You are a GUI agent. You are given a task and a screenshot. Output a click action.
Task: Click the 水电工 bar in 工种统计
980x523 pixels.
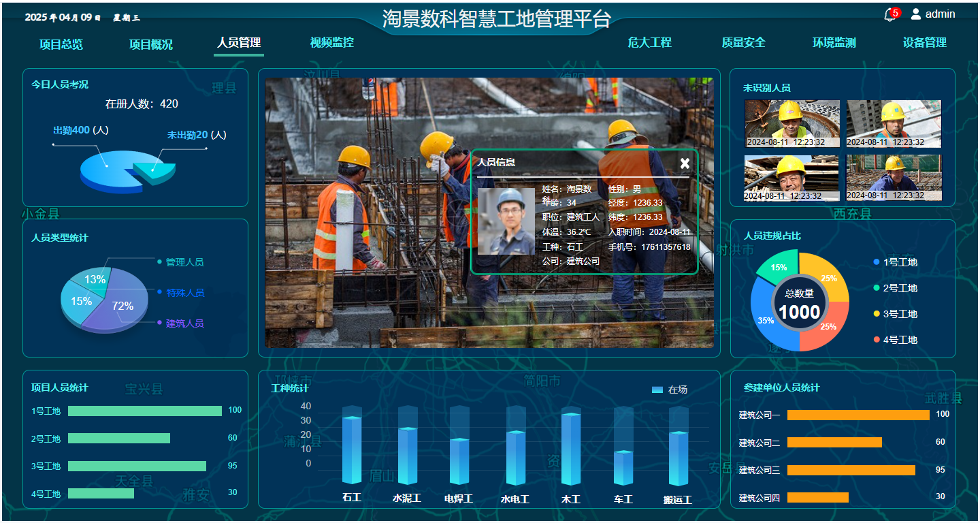[516, 458]
